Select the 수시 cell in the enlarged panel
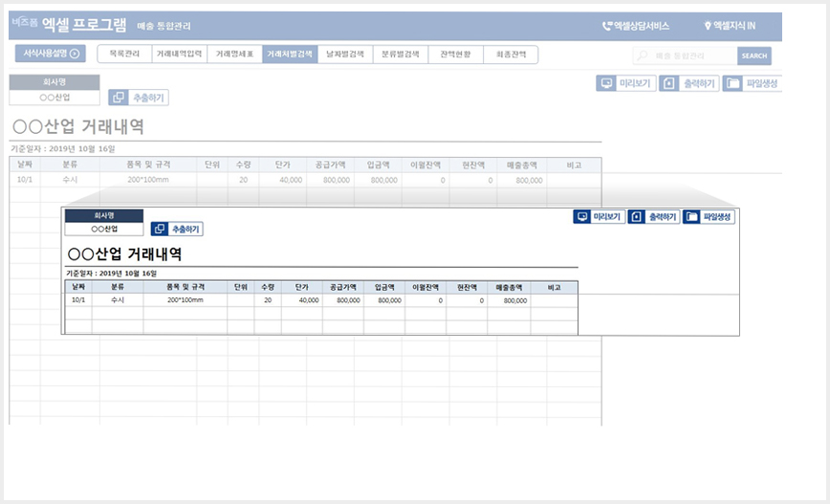The image size is (830, 504). pos(118,299)
